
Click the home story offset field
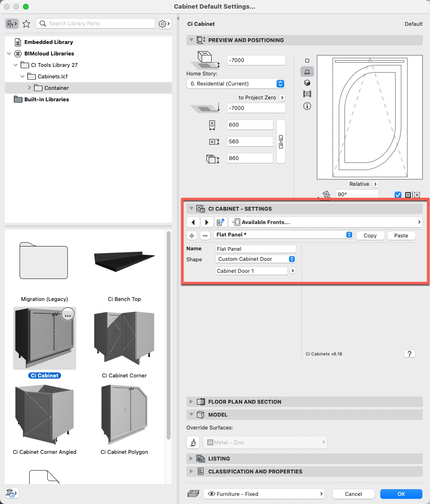point(256,60)
